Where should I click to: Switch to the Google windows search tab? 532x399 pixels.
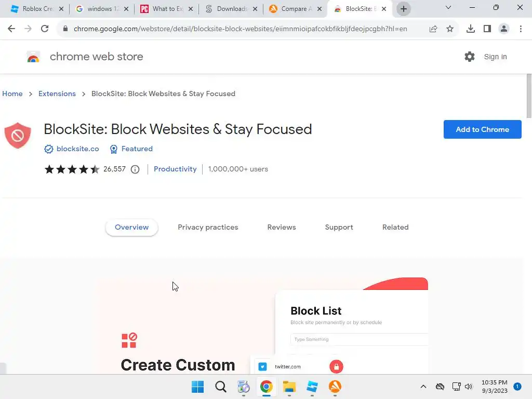[x=103, y=9]
